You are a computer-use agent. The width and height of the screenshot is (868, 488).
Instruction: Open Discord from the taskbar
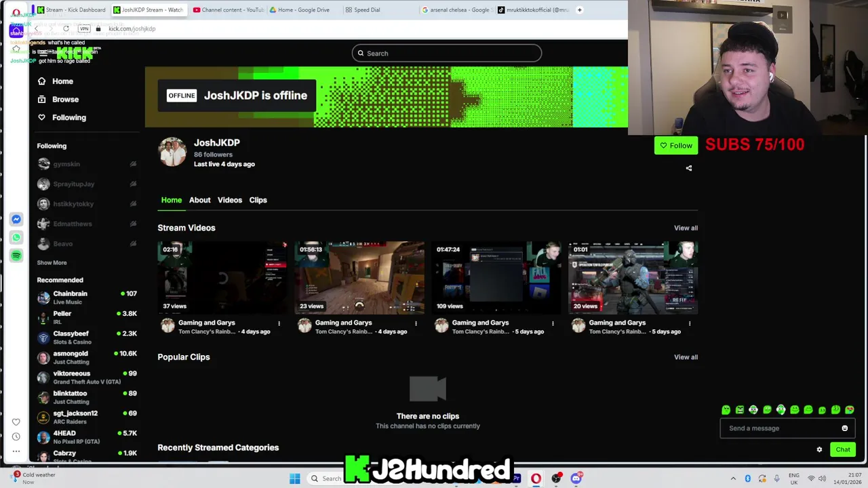(x=576, y=479)
